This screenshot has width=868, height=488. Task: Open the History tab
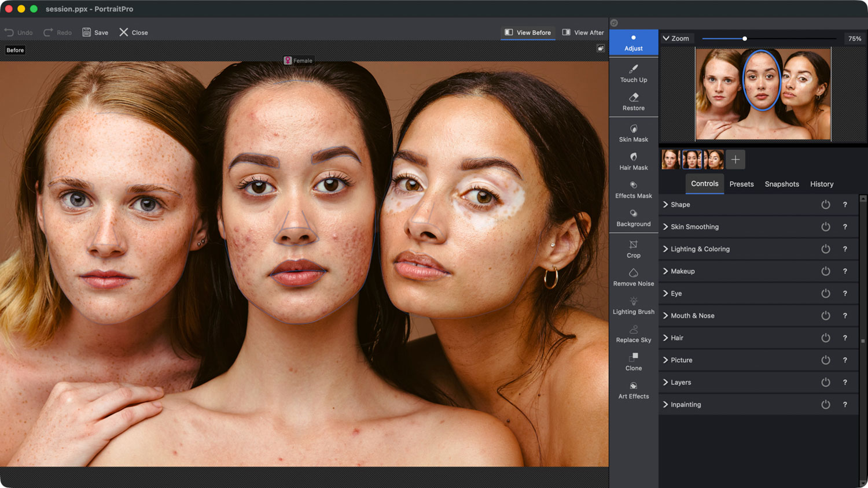pyautogui.click(x=822, y=184)
